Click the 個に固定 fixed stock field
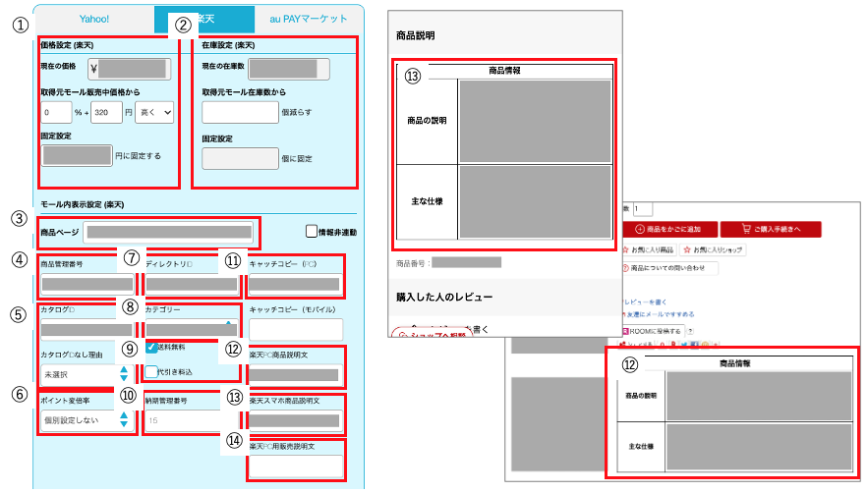 coord(240,158)
